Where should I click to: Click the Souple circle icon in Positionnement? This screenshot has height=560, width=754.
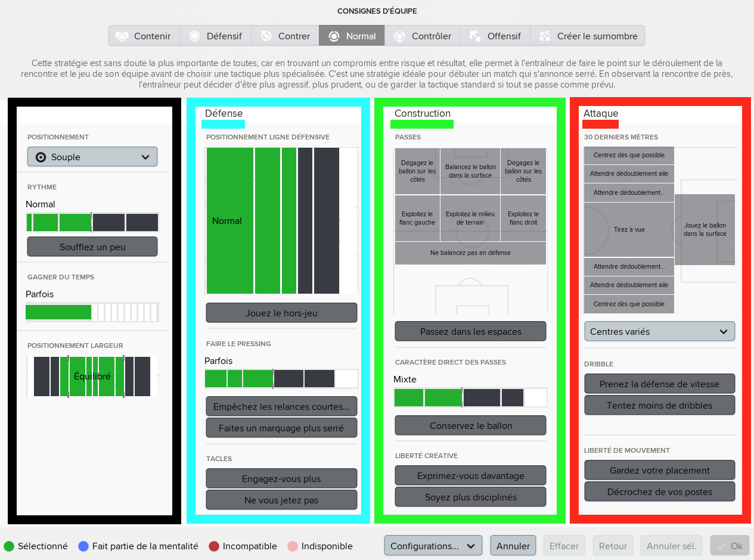point(41,157)
